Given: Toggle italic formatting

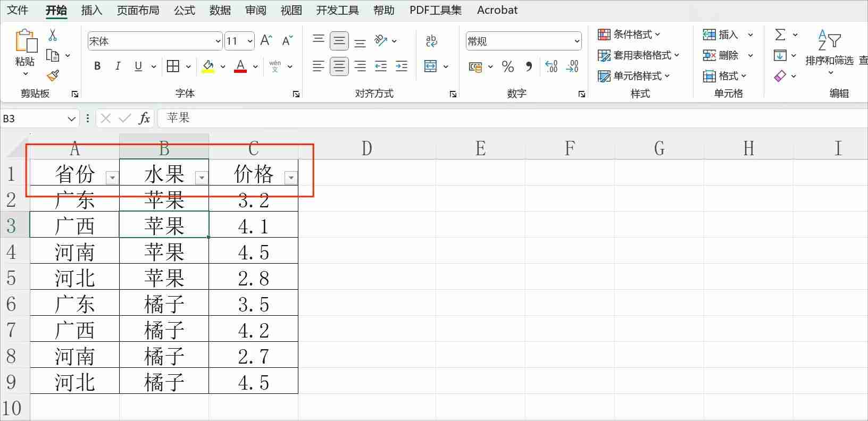Looking at the screenshot, I should coord(118,66).
